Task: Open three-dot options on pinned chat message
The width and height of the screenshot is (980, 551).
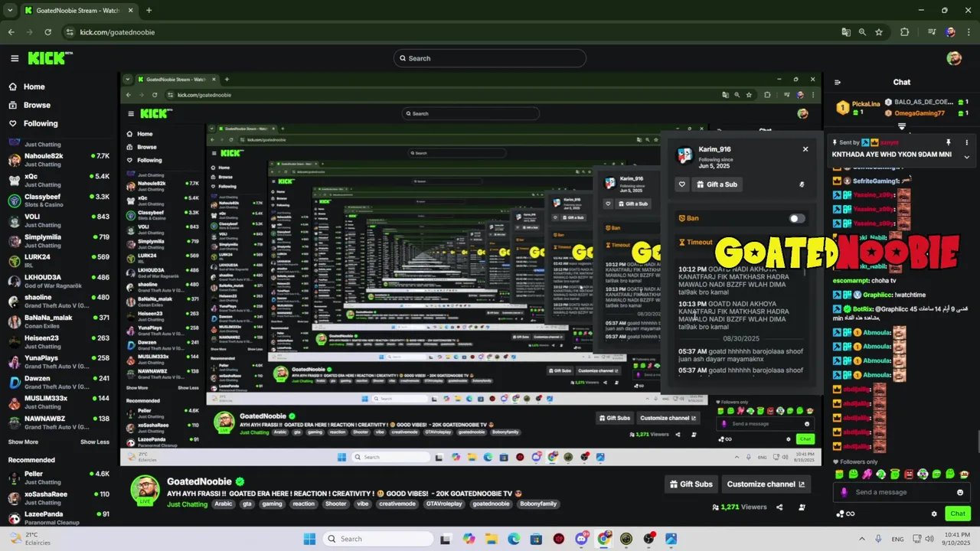Action: [x=966, y=142]
